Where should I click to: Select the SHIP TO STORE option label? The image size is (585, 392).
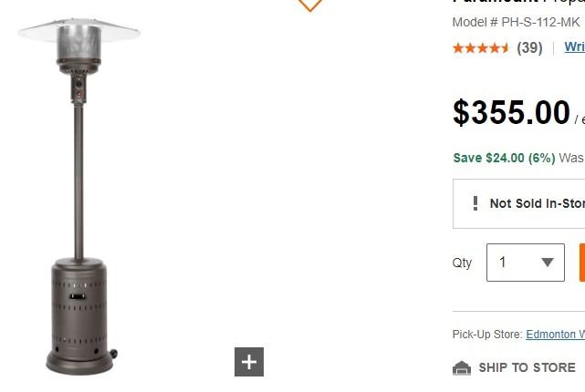point(527,367)
